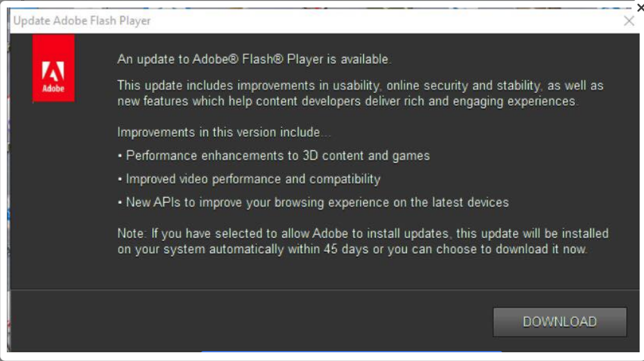Click the empty title bar area of the dialog
Screen dimensions: 644x361
tap(374, 21)
